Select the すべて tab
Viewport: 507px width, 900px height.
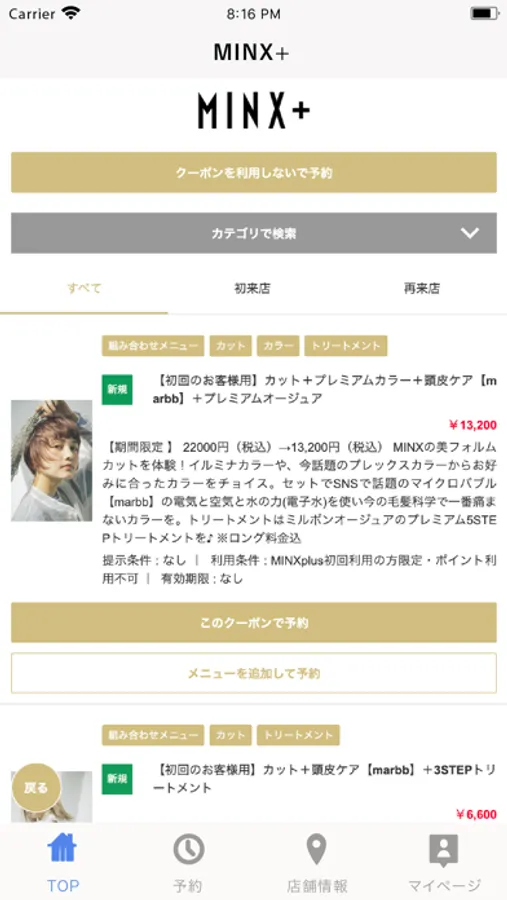pos(84,288)
